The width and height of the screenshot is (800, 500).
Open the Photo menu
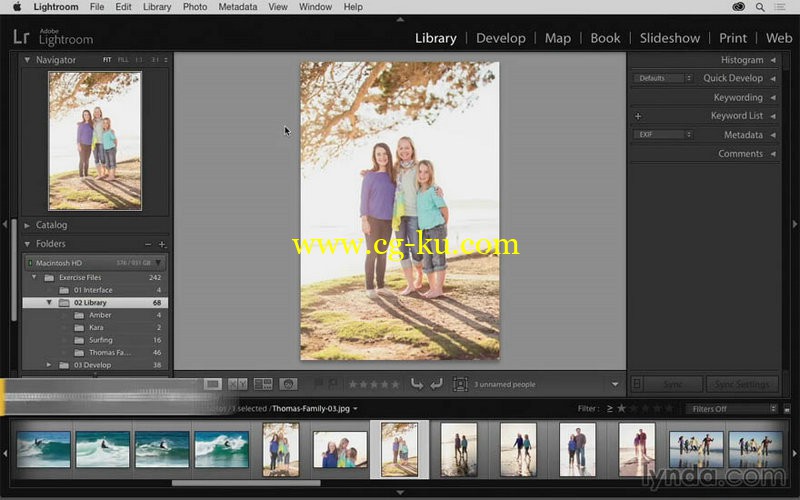[x=195, y=7]
